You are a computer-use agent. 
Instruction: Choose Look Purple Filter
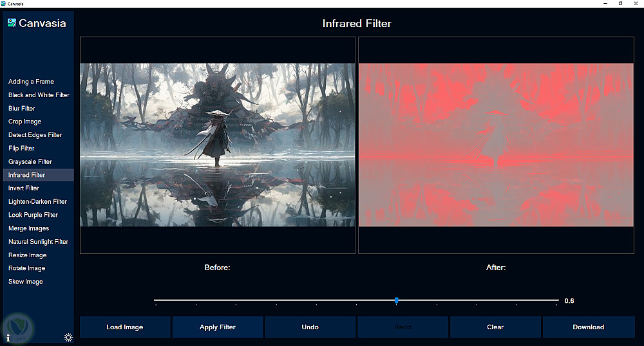click(x=33, y=215)
